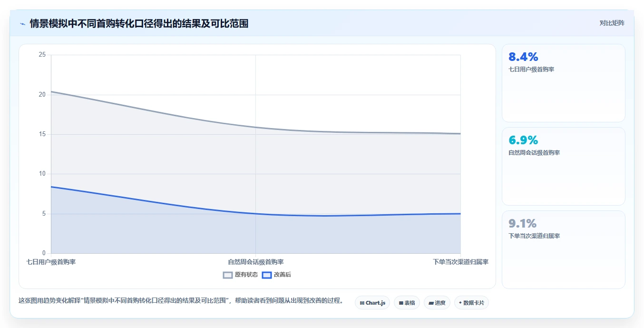Click the 6.9% value text
The height and width of the screenshot is (328, 644).
tap(523, 140)
